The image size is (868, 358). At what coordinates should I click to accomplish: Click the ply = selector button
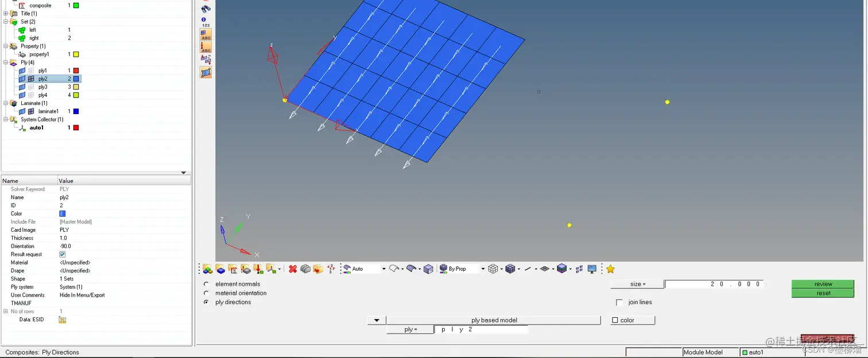coord(410,329)
